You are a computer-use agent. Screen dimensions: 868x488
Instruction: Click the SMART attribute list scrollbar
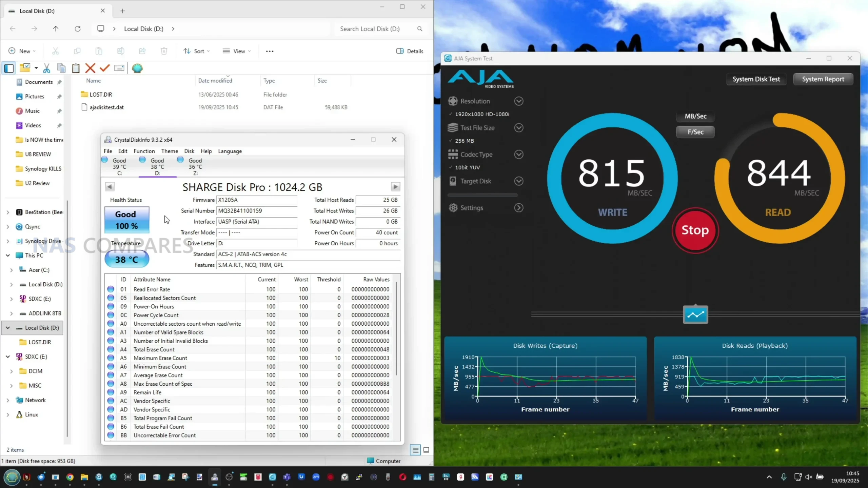(396, 329)
